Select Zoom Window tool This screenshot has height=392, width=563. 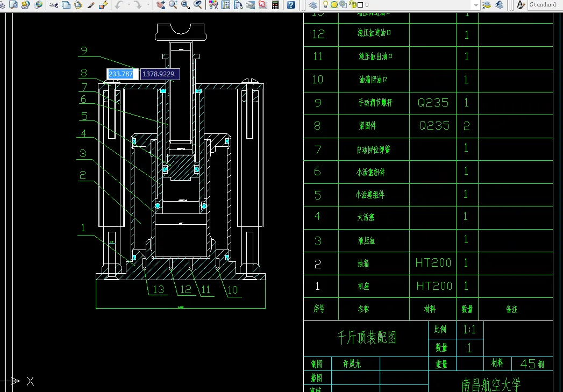tap(186, 5)
